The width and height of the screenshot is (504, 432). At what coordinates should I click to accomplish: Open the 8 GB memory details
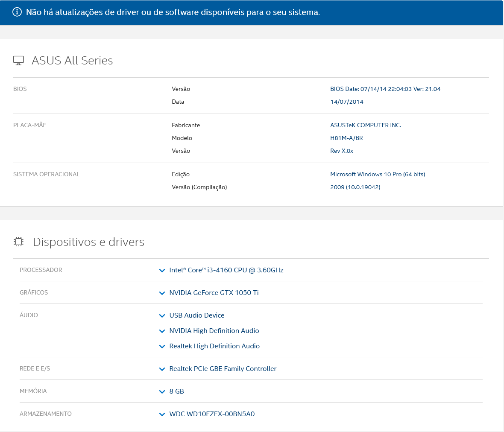click(x=176, y=391)
